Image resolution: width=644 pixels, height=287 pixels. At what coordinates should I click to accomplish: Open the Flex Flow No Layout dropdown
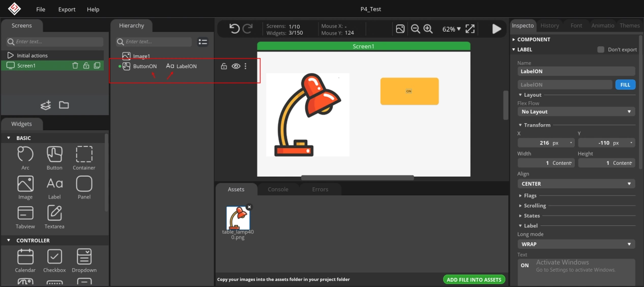pyautogui.click(x=576, y=111)
